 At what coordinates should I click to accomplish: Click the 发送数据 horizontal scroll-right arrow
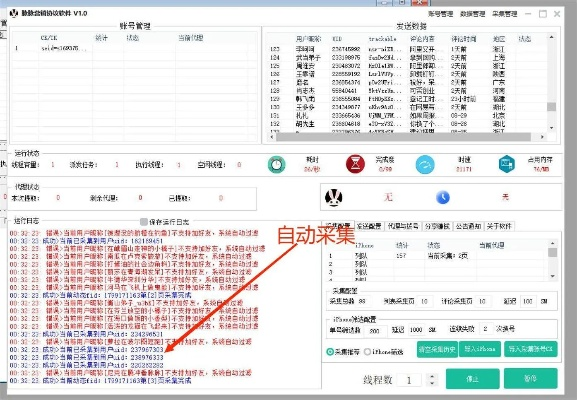pyautogui.click(x=542, y=137)
